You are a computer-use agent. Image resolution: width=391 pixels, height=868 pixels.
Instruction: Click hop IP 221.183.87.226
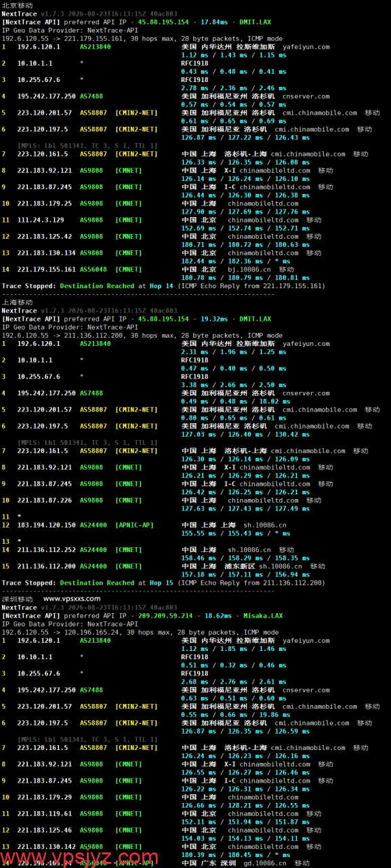[44, 500]
